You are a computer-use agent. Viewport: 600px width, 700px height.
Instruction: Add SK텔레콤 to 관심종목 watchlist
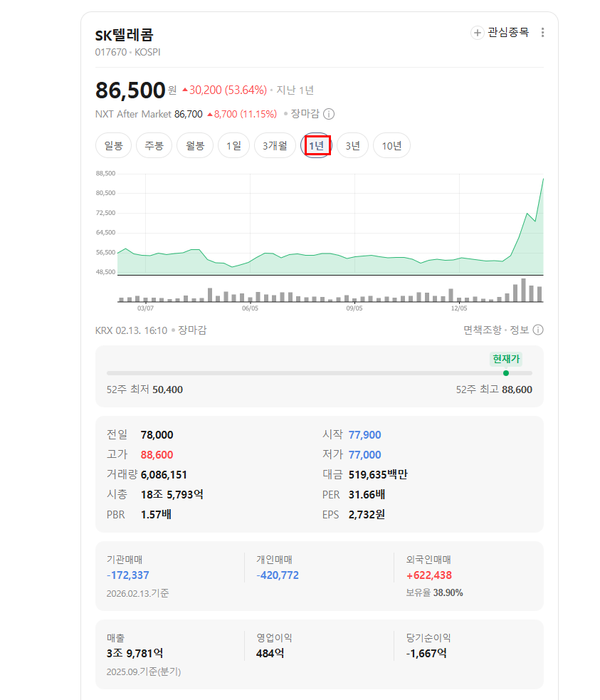coord(500,33)
